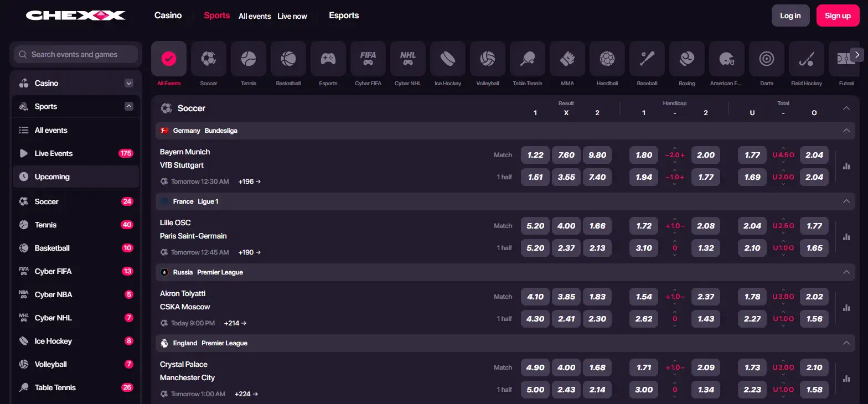Decrease total line for Lille OSC match row

pyautogui.click(x=783, y=233)
